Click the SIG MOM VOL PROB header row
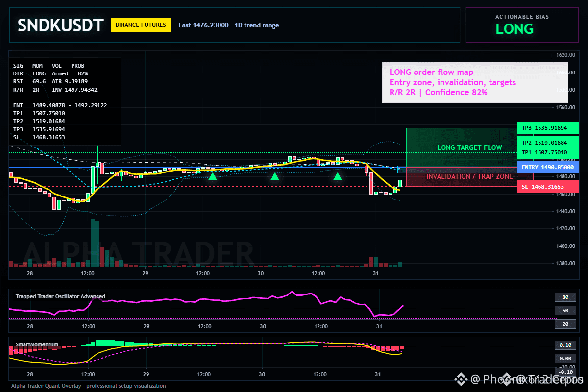588x392 pixels. pyautogui.click(x=49, y=65)
